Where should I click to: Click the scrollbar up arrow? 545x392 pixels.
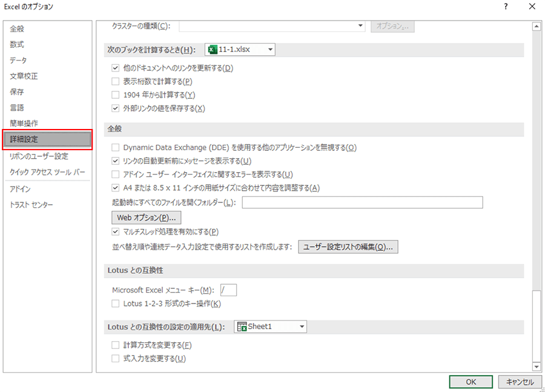[x=537, y=27]
